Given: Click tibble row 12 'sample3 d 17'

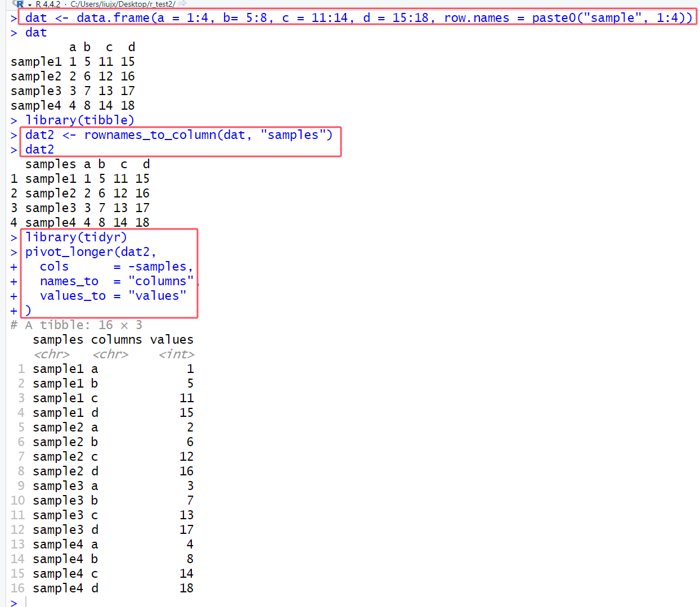Looking at the screenshot, I should [102, 530].
